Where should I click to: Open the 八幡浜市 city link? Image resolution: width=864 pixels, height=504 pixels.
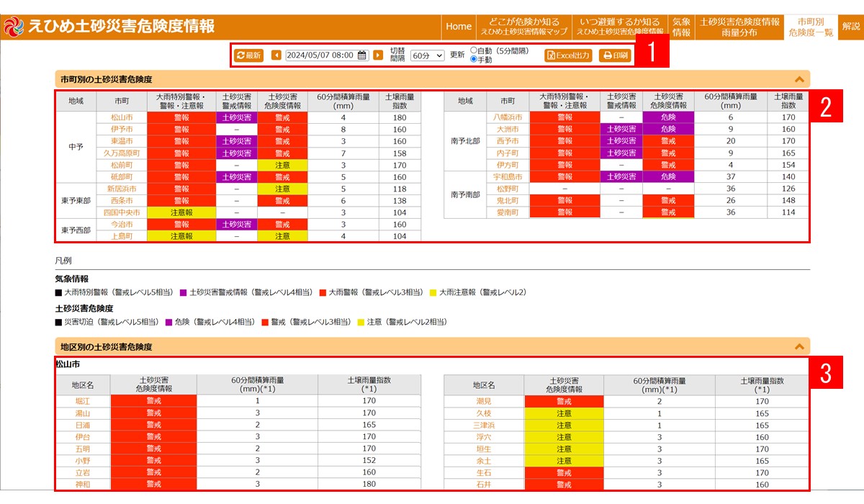(508, 117)
